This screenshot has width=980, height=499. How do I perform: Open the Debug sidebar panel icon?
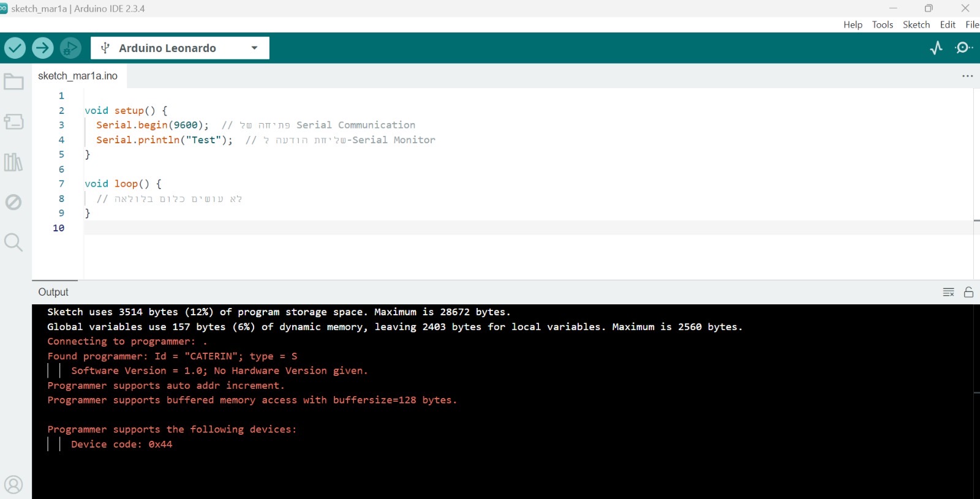[13, 202]
